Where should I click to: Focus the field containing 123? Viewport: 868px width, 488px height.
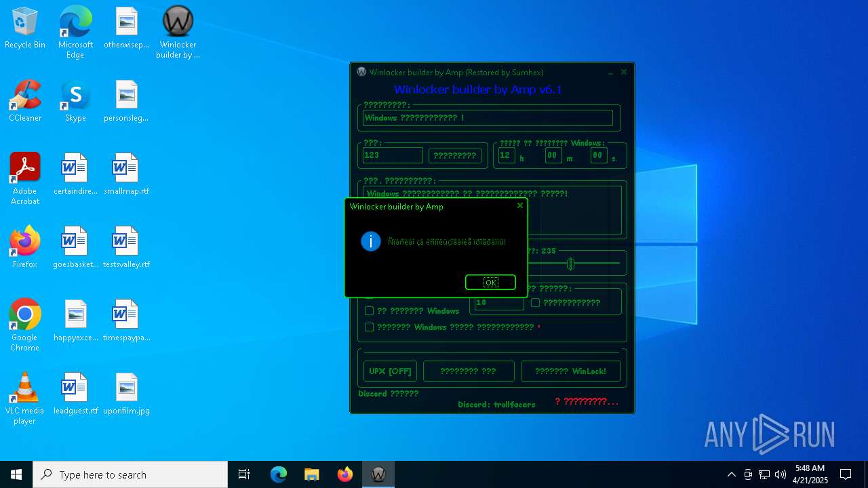click(x=393, y=155)
